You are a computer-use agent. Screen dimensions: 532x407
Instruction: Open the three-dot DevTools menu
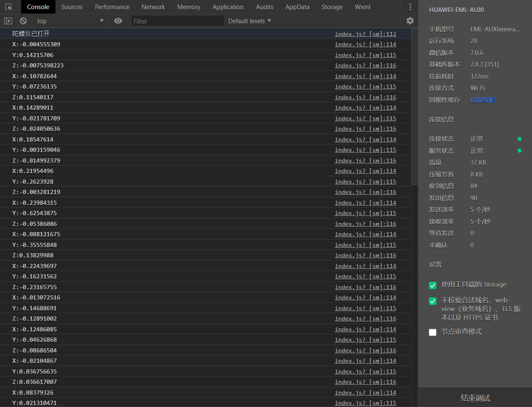pos(410,7)
